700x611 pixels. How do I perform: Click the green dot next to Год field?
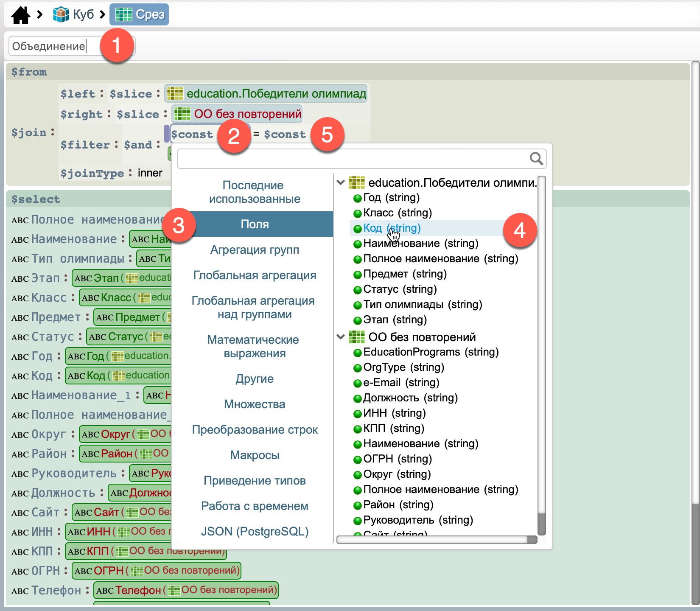(358, 198)
